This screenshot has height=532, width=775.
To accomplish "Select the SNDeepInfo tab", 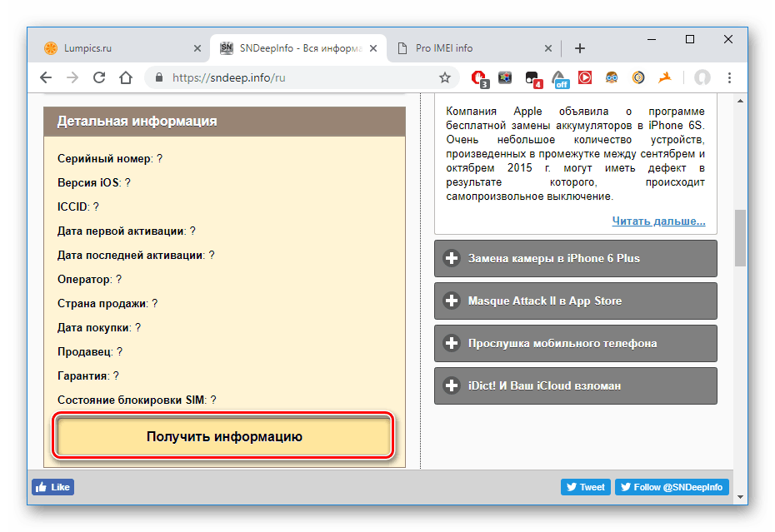I will pyautogui.click(x=298, y=48).
